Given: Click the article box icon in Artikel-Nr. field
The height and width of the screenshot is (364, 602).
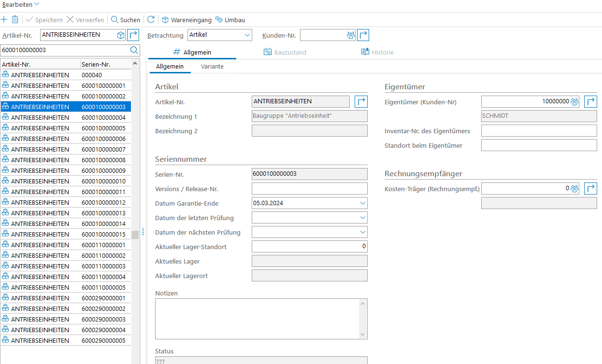Looking at the screenshot, I should [120, 35].
